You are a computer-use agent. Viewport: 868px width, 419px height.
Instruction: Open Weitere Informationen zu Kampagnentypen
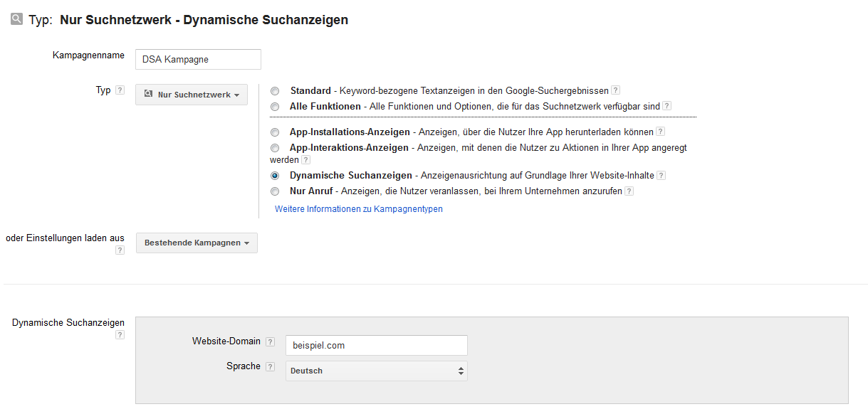[358, 208]
